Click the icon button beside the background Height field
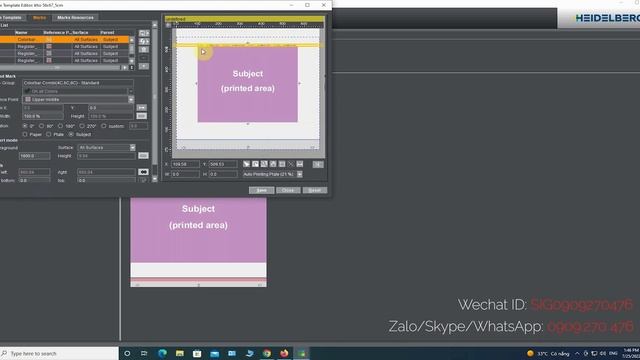Viewport: 640px width, 360px height. pyautogui.click(x=143, y=156)
